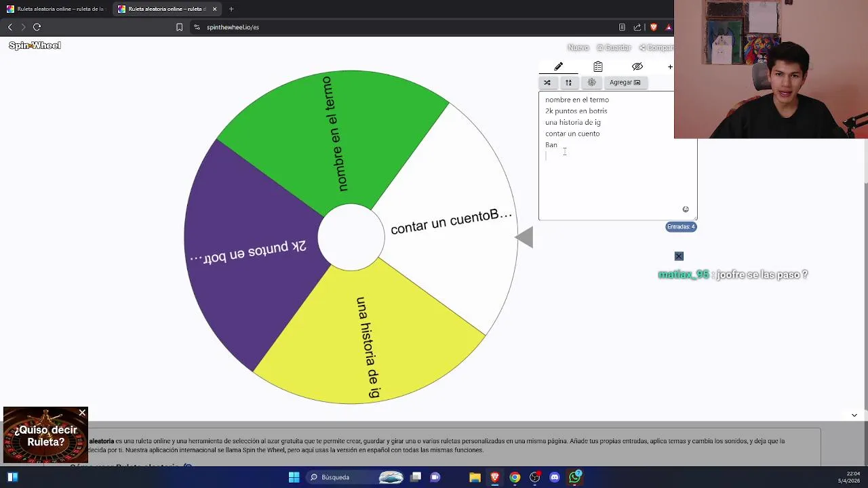Go back in the browser

pyautogui.click(x=9, y=27)
